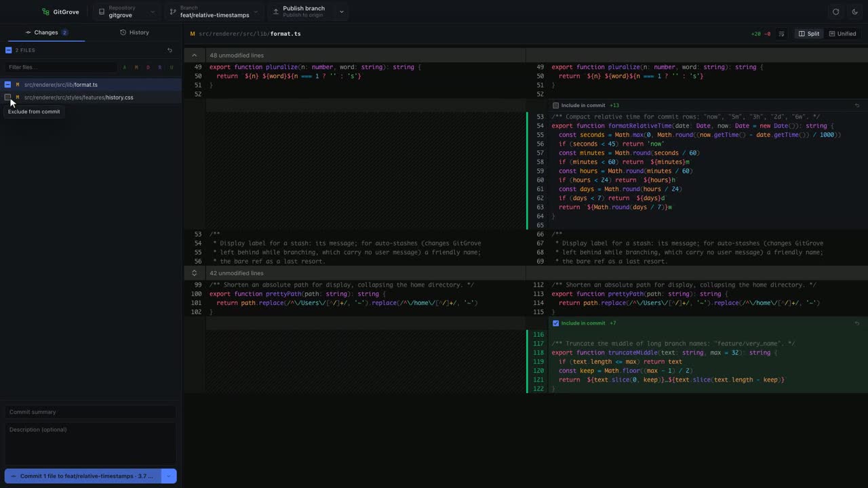Toggle the 2 FILES select-all checkbox
Viewport: 868px width, 488px height.
pos(8,50)
